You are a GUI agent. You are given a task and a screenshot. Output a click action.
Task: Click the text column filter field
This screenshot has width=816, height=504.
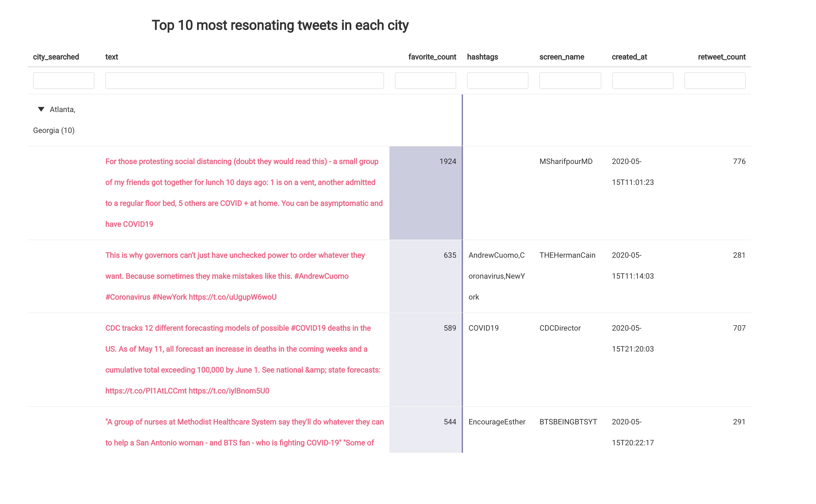pos(244,81)
